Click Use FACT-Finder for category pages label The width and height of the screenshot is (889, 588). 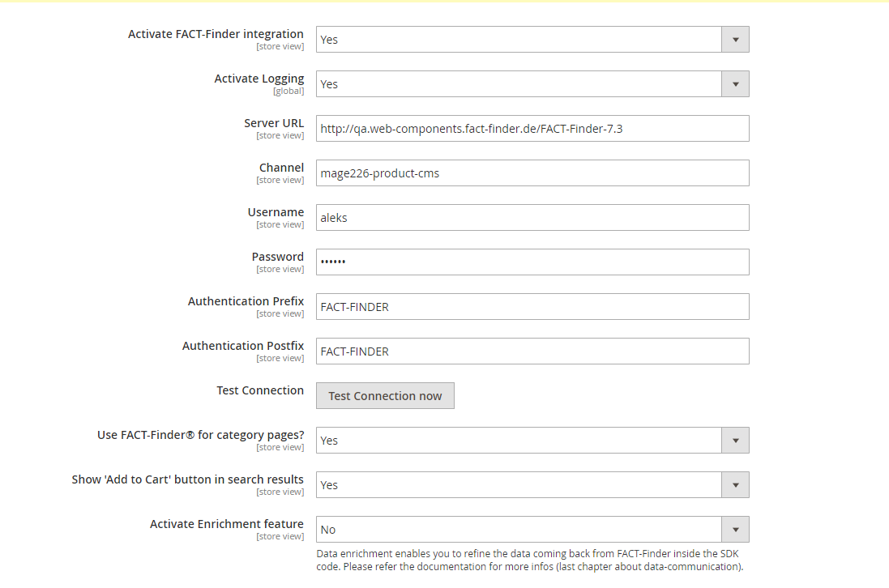[201, 435]
